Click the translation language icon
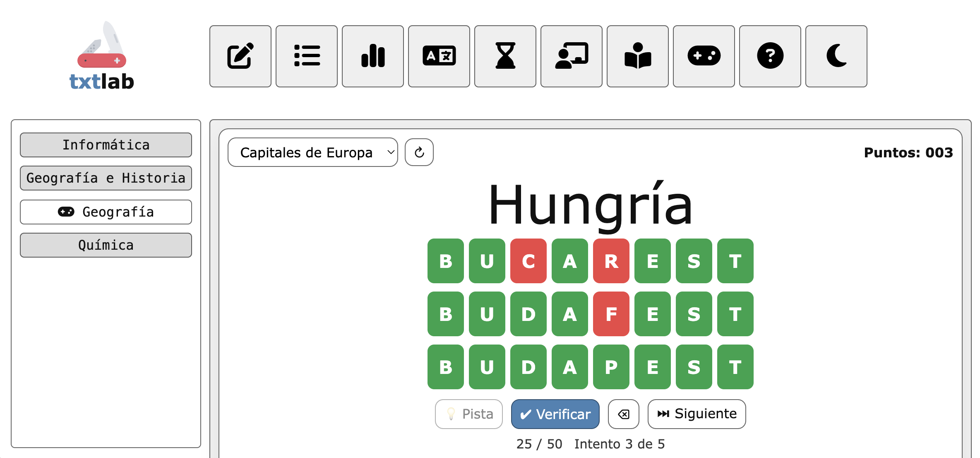This screenshot has width=980, height=458. pos(439,56)
